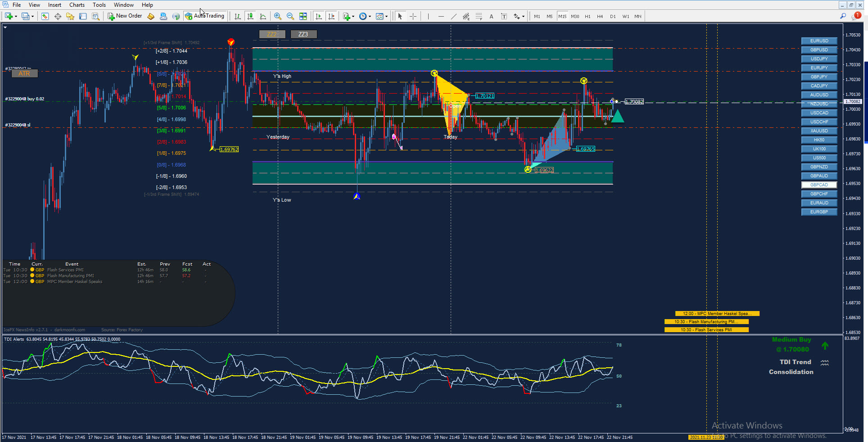The image size is (868, 442).
Task: Tile windows with the grid icon
Action: tap(303, 16)
